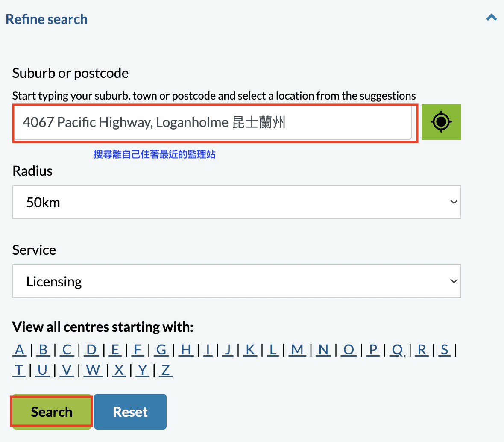Image resolution: width=504 pixels, height=442 pixels.
Task: View centres starting with T
Action: pyautogui.click(x=19, y=370)
